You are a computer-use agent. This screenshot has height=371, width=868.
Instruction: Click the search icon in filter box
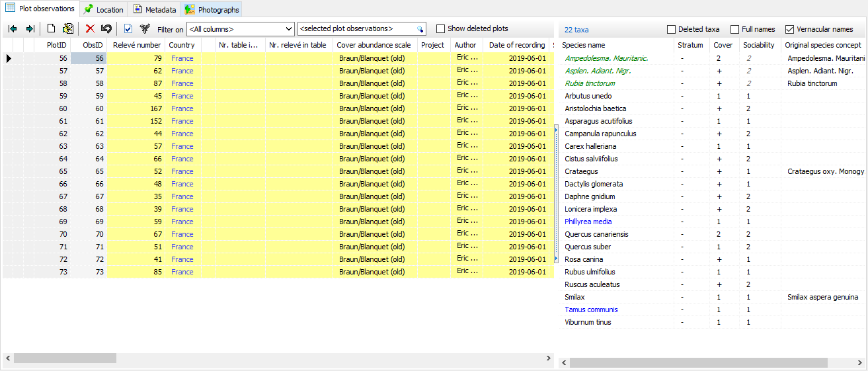(x=419, y=29)
